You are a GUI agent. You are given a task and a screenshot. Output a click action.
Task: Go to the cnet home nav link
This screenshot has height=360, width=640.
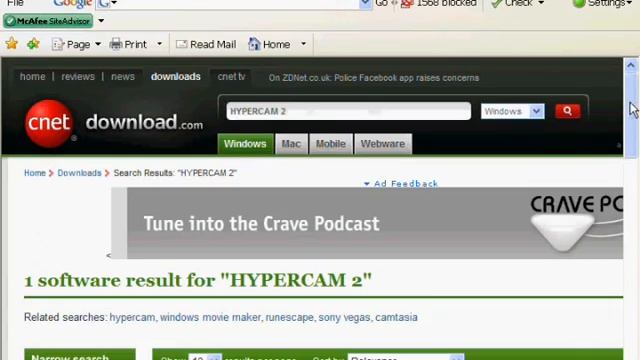coord(33,77)
